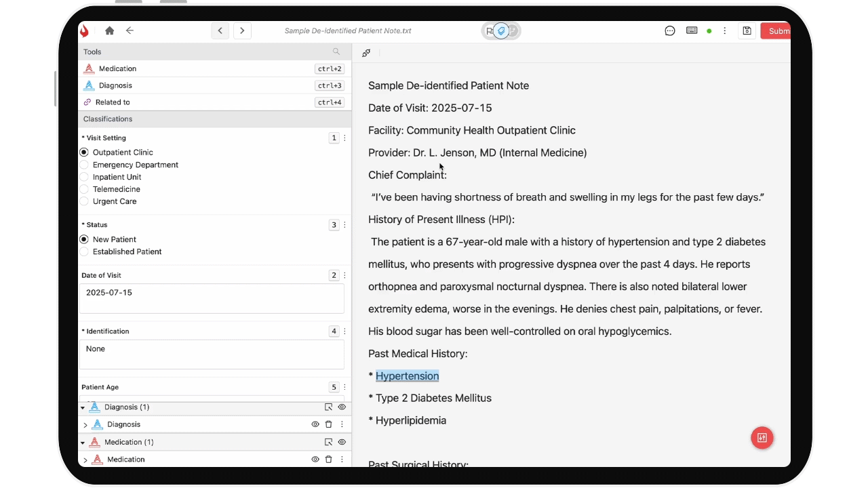Click the save icon beside Submit
This screenshot has width=868, height=488.
coord(747,30)
